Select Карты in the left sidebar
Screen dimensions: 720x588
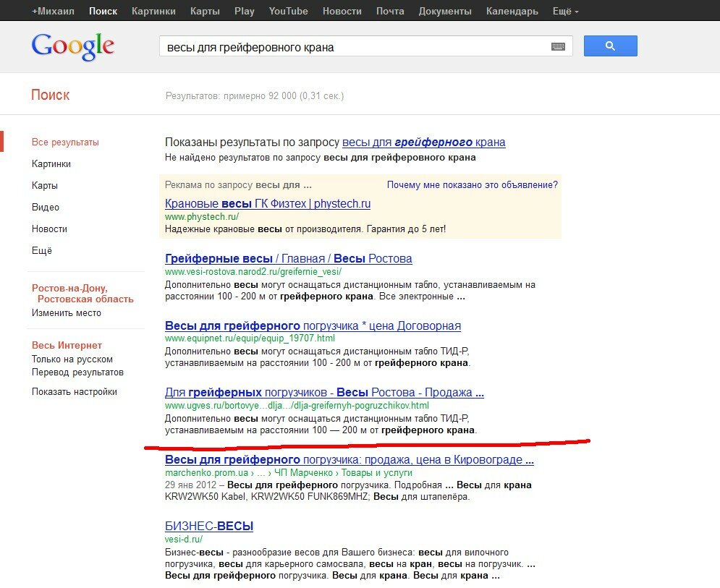[x=45, y=185]
